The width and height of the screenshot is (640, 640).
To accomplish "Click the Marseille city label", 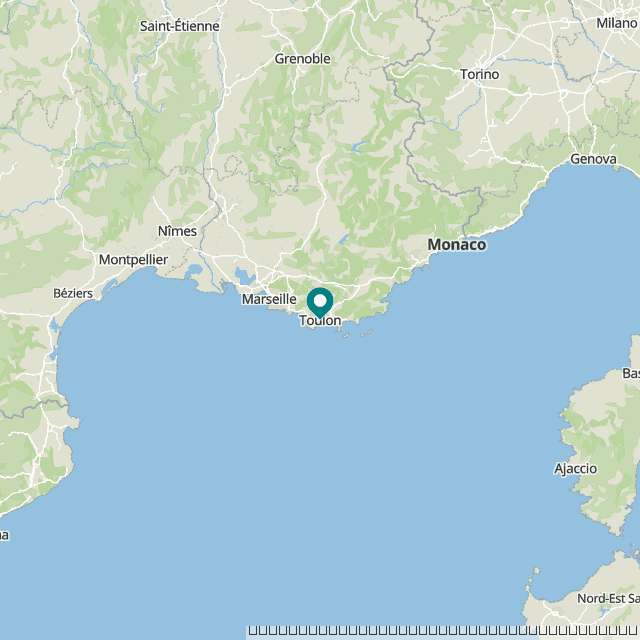I will [269, 299].
